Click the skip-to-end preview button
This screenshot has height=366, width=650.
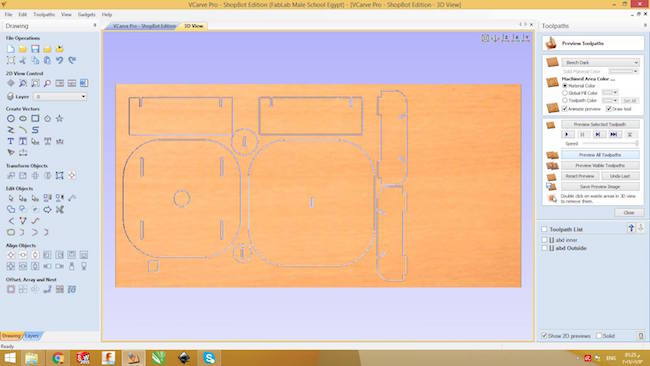[x=614, y=134]
